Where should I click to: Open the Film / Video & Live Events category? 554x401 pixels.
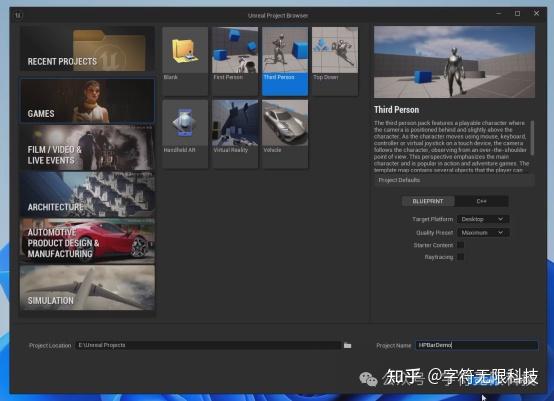point(87,148)
